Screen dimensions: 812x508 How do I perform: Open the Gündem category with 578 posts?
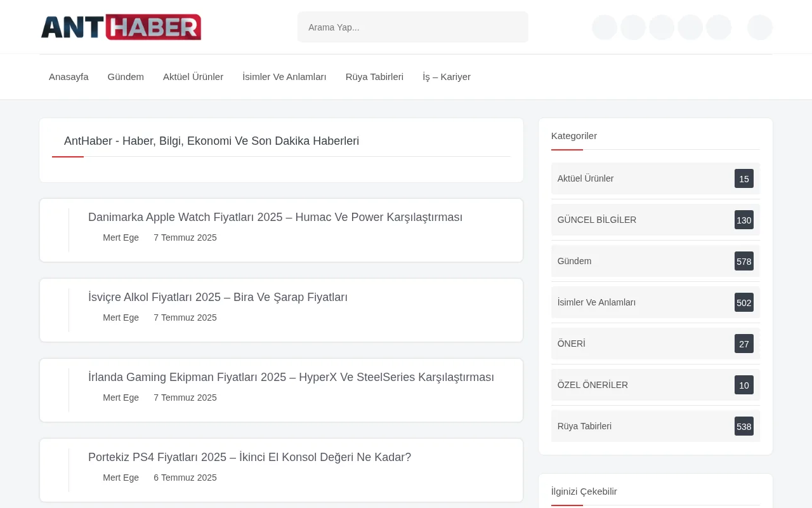[574, 261]
